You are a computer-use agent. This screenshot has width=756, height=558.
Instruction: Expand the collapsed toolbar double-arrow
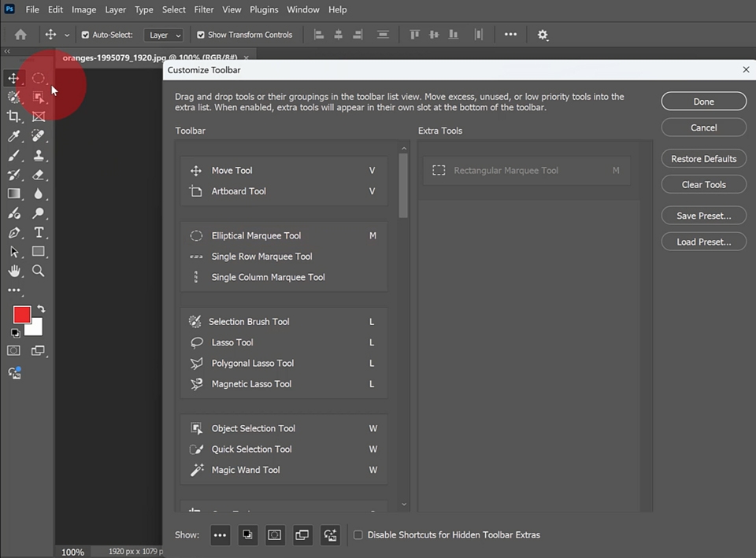[x=7, y=51]
